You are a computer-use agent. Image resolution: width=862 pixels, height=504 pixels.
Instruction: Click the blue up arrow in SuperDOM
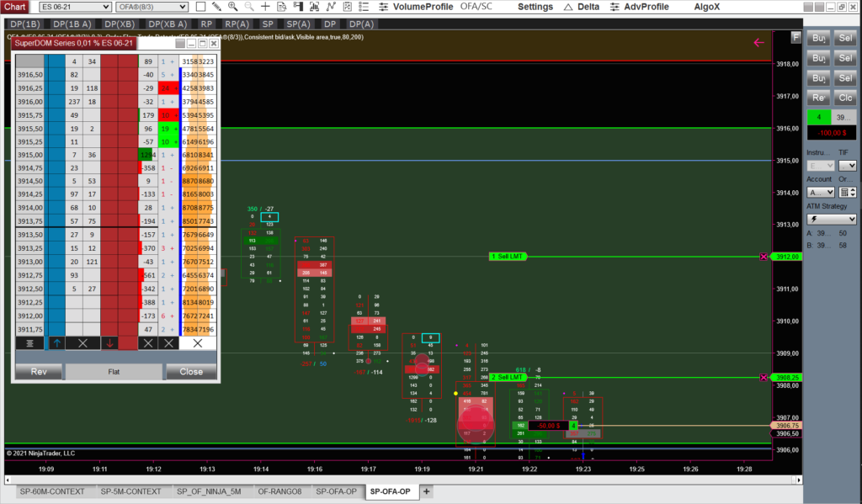tap(56, 343)
